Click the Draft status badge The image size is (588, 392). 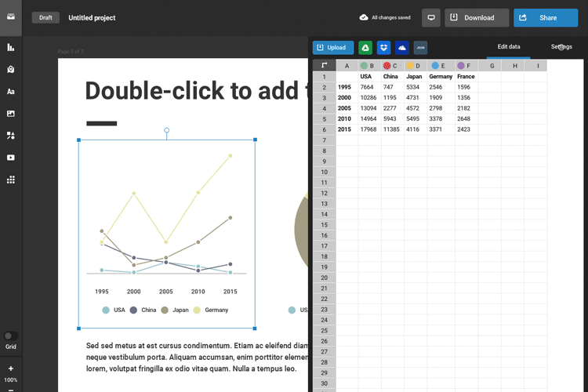[x=45, y=17]
